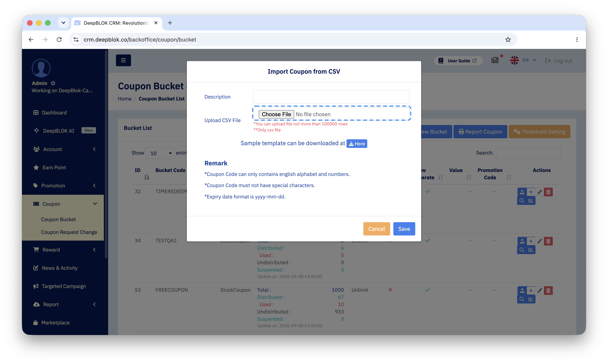Image resolution: width=608 pixels, height=364 pixels.
Task: Click the delete trash icon in TESTQAJ row
Action: pyautogui.click(x=548, y=241)
